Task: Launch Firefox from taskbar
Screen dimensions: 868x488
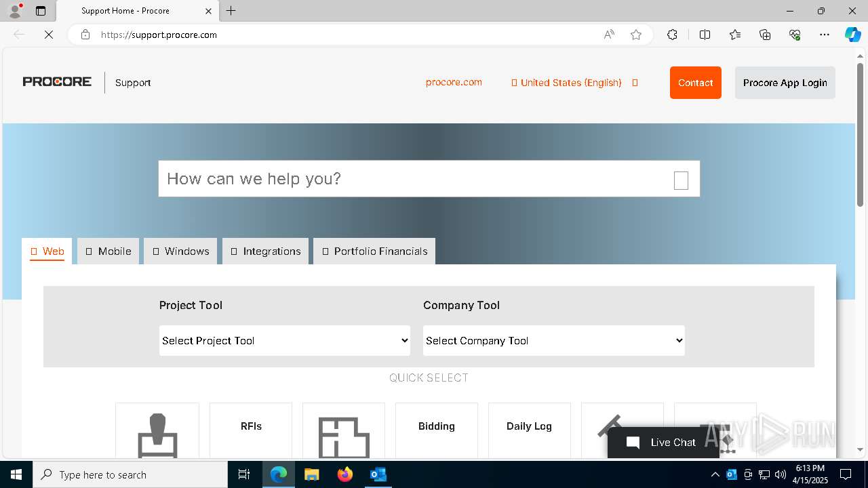Action: (345, 474)
